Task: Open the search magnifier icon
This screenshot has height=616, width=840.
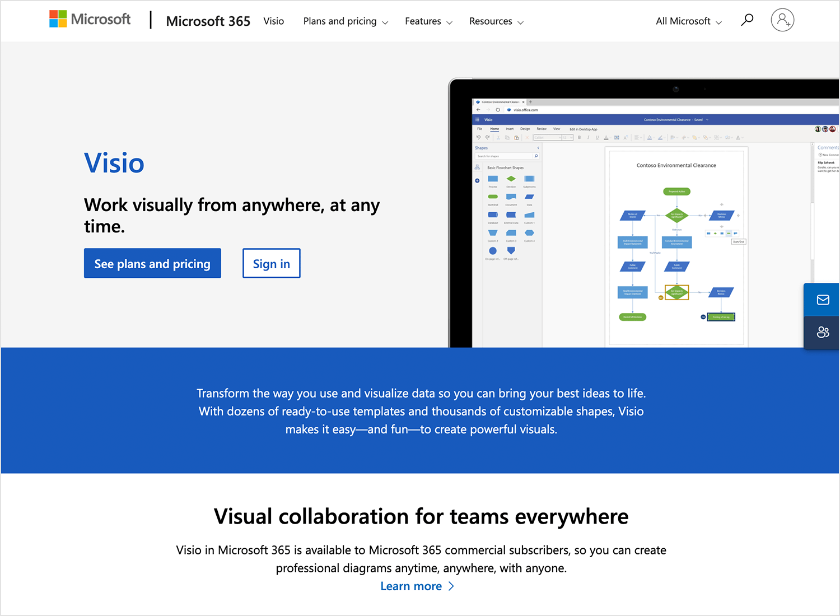Action: (747, 20)
